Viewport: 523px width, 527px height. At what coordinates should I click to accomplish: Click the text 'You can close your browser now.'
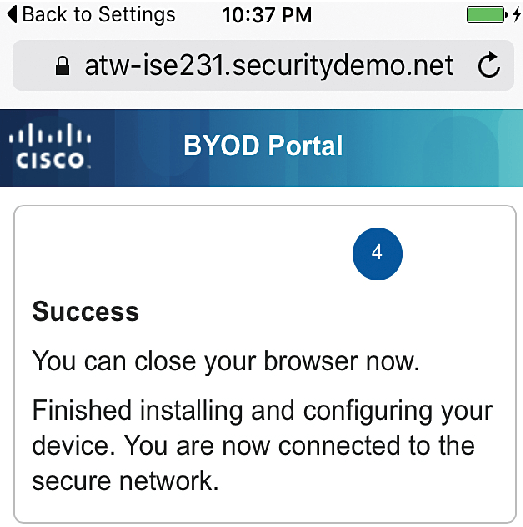226,362
